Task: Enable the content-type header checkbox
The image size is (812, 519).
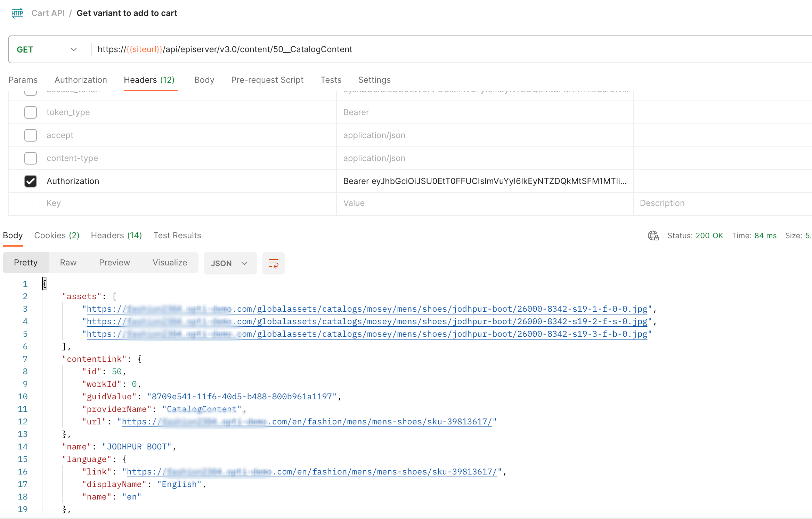Action: click(x=31, y=158)
